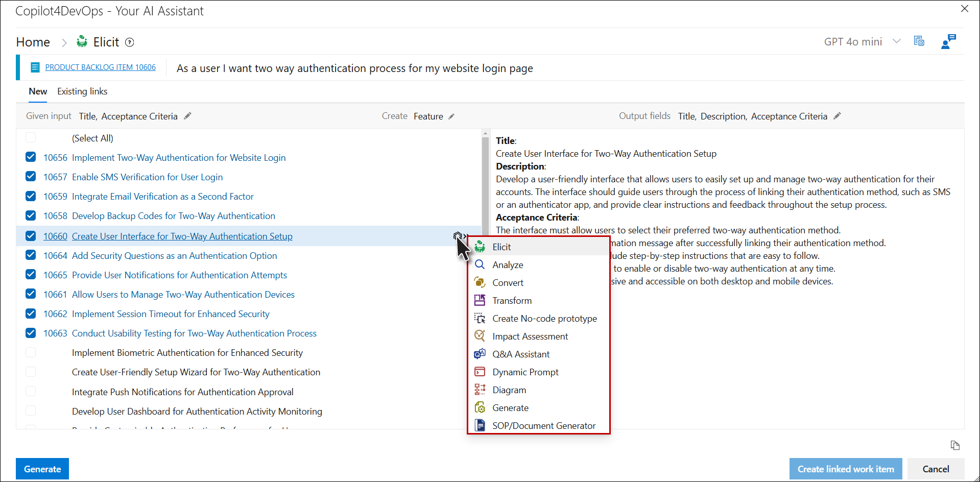Choose Convert in the context menu

pyautogui.click(x=539, y=283)
